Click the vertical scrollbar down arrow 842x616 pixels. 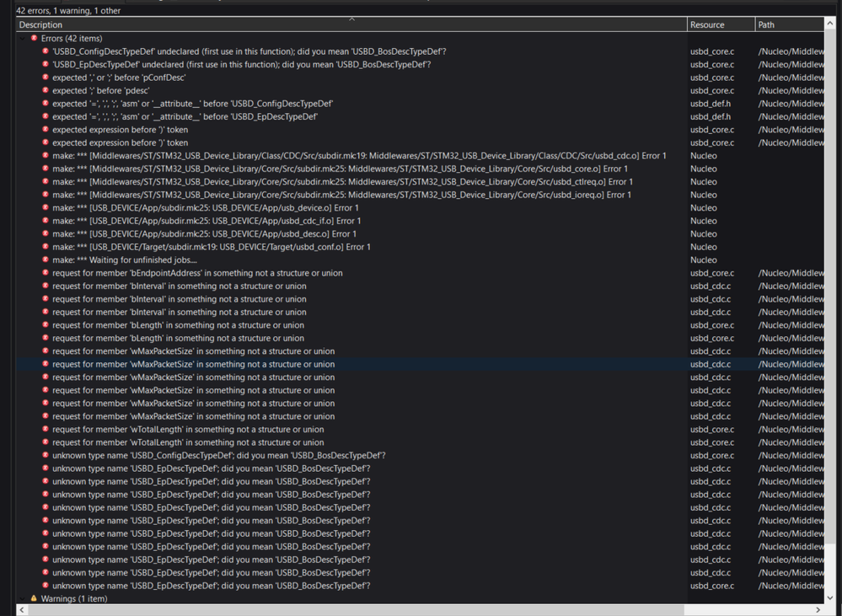point(830,597)
